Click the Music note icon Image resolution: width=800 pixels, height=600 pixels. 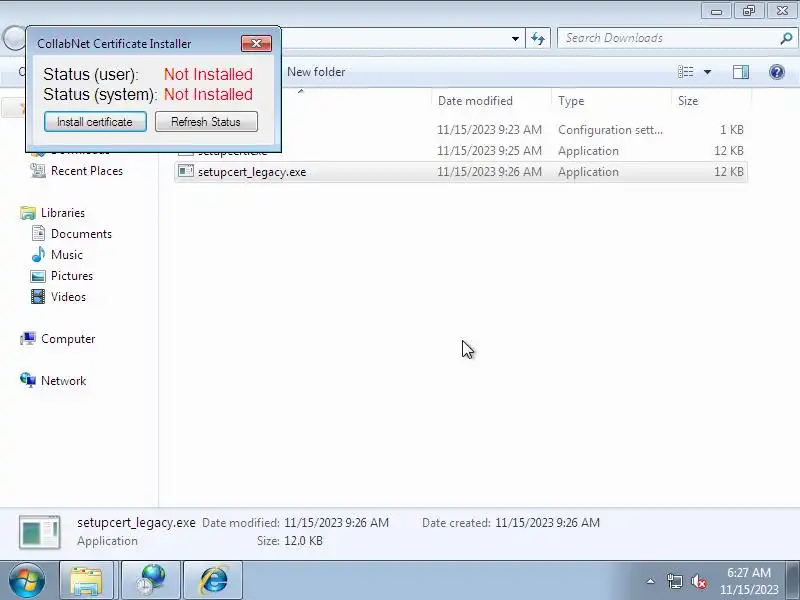pyautogui.click(x=38, y=254)
